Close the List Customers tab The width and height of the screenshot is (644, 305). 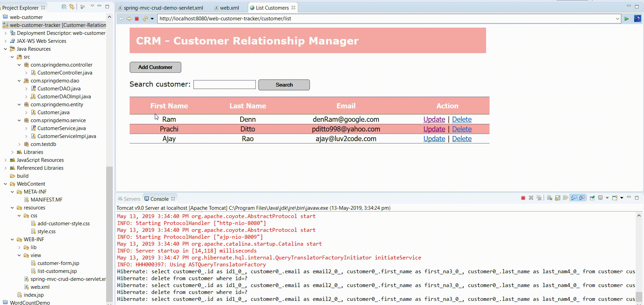[x=293, y=8]
